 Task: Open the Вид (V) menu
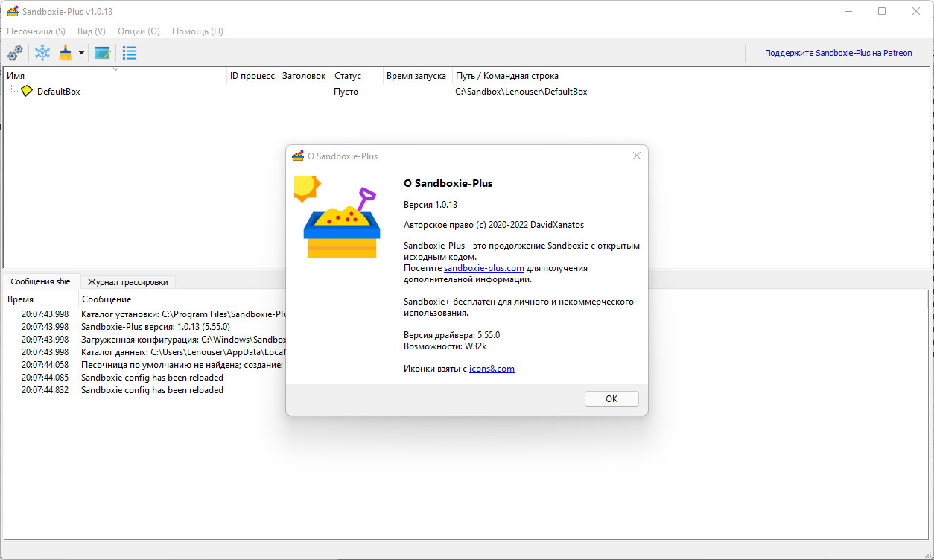[x=91, y=31]
